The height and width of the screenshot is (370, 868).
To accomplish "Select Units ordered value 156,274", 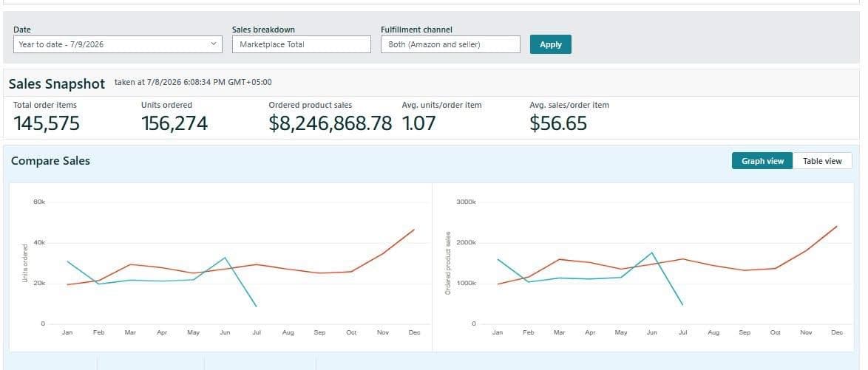I will pos(174,123).
